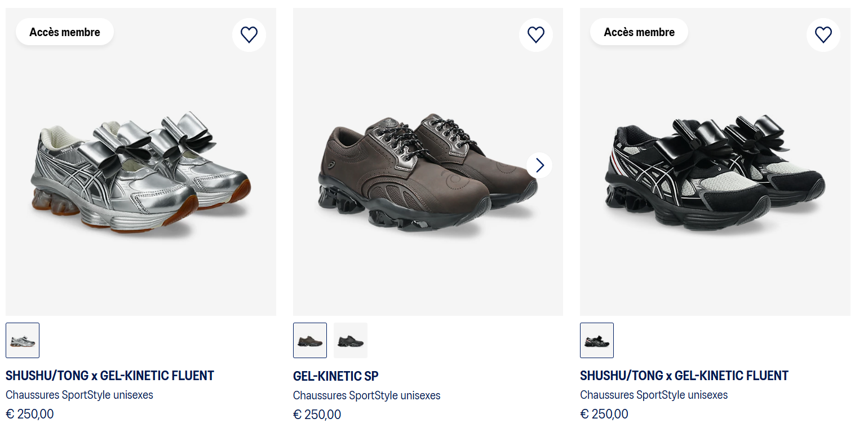Show next image of GEL-KINETIC SP
868x445 pixels.
tap(539, 165)
